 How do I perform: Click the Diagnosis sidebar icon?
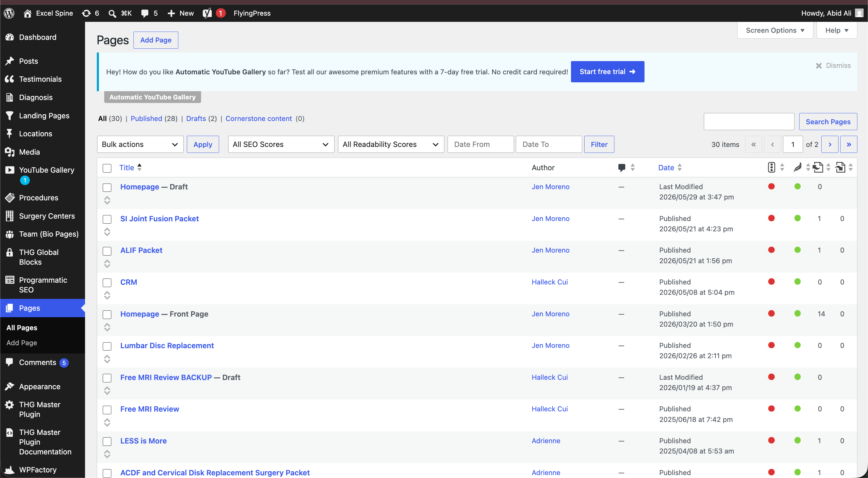[x=10, y=97]
